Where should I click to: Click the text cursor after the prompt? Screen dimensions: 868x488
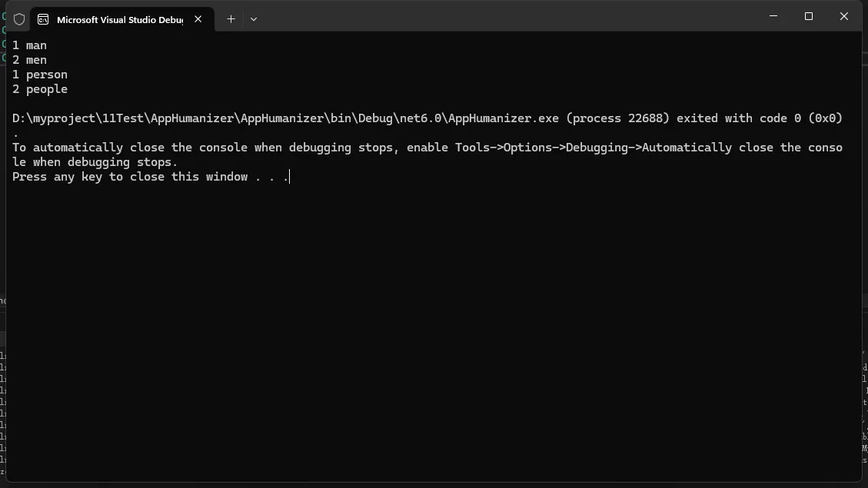[x=290, y=178]
